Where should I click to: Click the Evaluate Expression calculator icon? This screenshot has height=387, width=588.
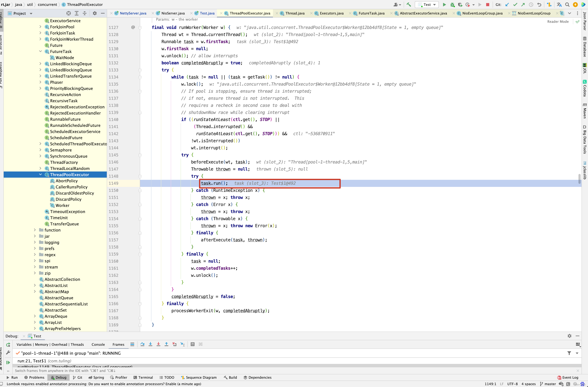[193, 344]
